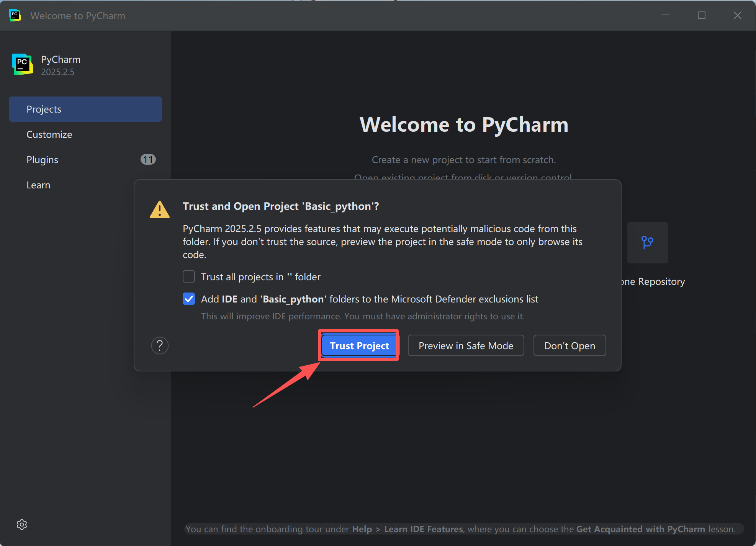Image resolution: width=756 pixels, height=546 pixels.
Task: Click the Don't Open button
Action: point(569,345)
